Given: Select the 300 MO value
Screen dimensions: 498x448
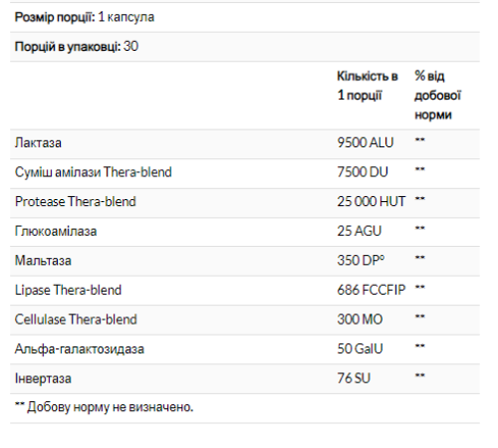Looking at the screenshot, I should pos(360,320).
